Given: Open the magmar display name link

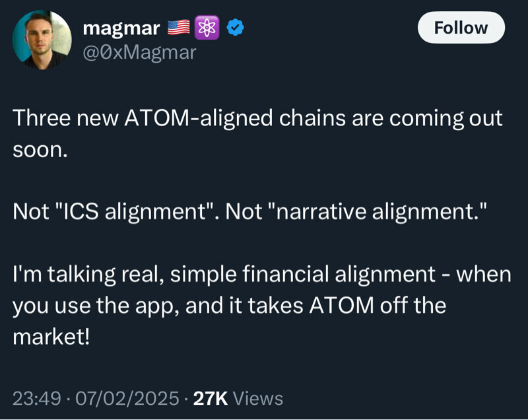Looking at the screenshot, I should pos(121,28).
